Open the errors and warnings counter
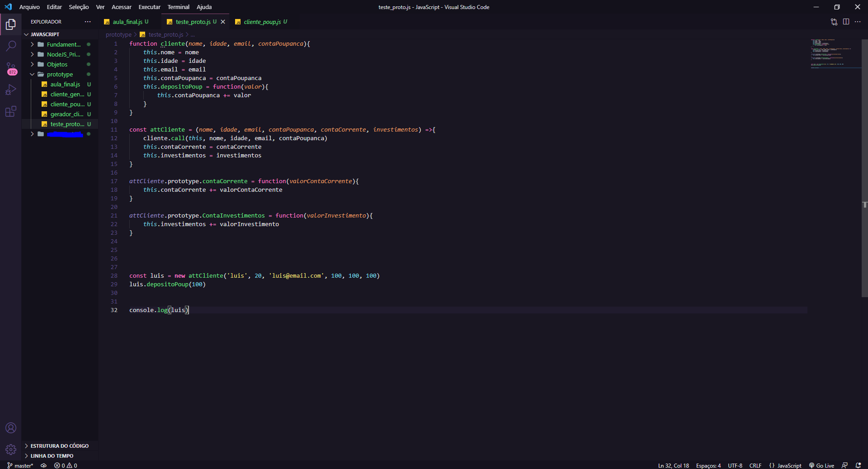The height and width of the screenshot is (469, 868). pyautogui.click(x=66, y=465)
